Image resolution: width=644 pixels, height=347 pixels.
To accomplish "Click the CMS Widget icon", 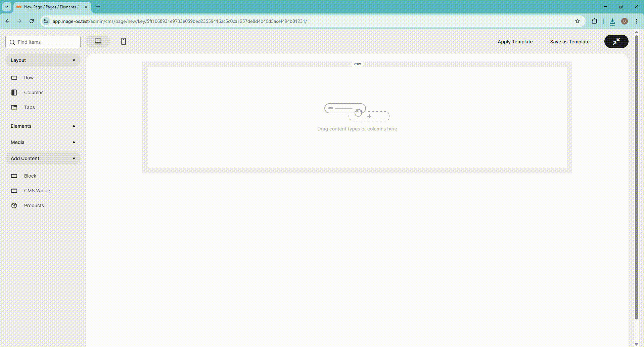I will [x=14, y=191].
